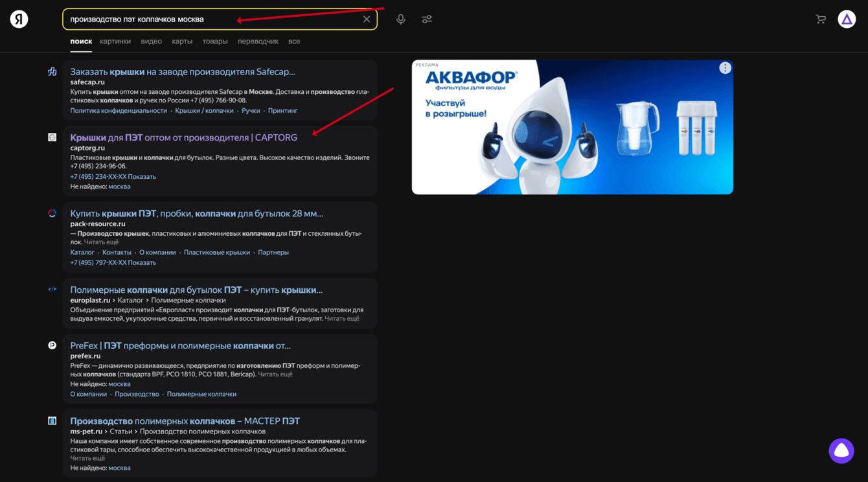
Task: Open pack-resource «Пластиковые крышки» sitelink
Action: tap(217, 253)
